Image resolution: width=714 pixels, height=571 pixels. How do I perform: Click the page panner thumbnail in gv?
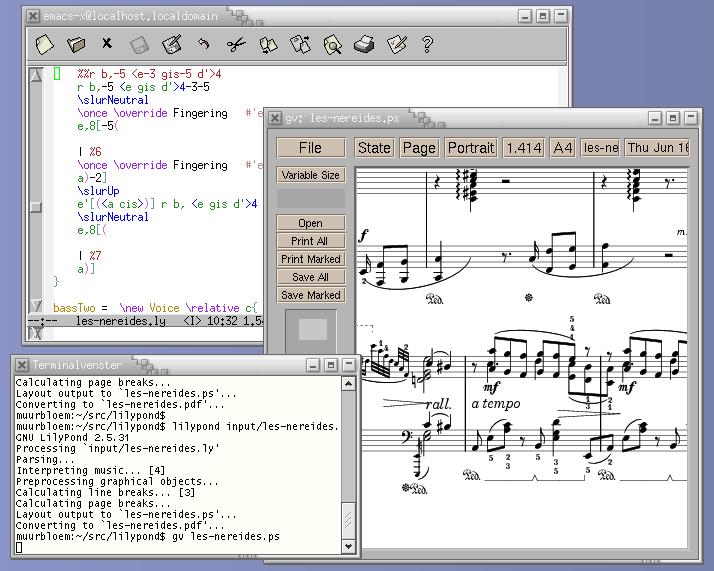tap(312, 329)
